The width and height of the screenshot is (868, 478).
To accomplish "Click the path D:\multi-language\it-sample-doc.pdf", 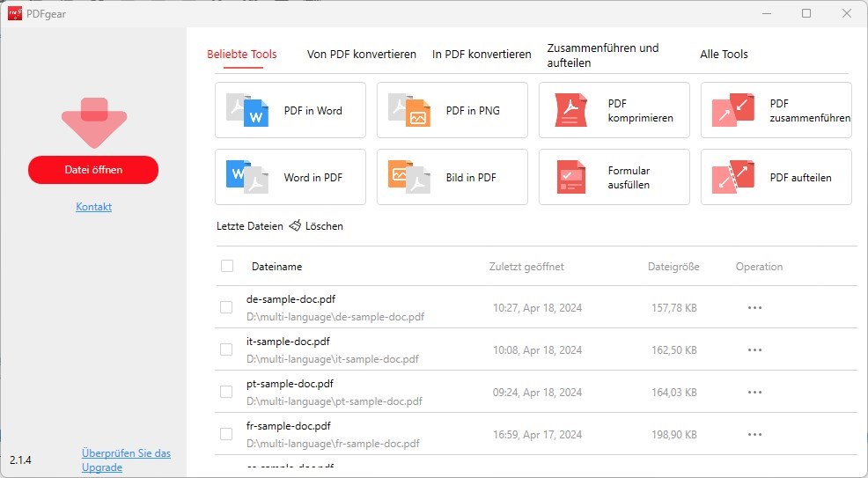I will (x=333, y=359).
